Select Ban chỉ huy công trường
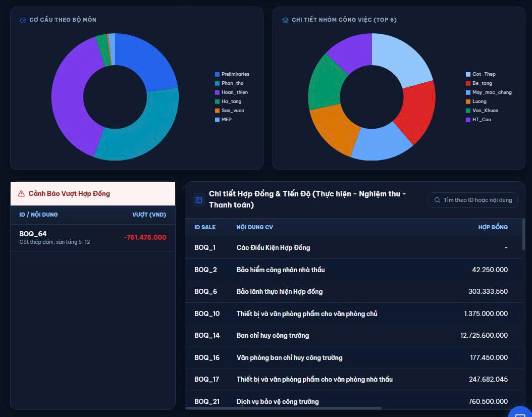532x417 pixels. [273, 336]
